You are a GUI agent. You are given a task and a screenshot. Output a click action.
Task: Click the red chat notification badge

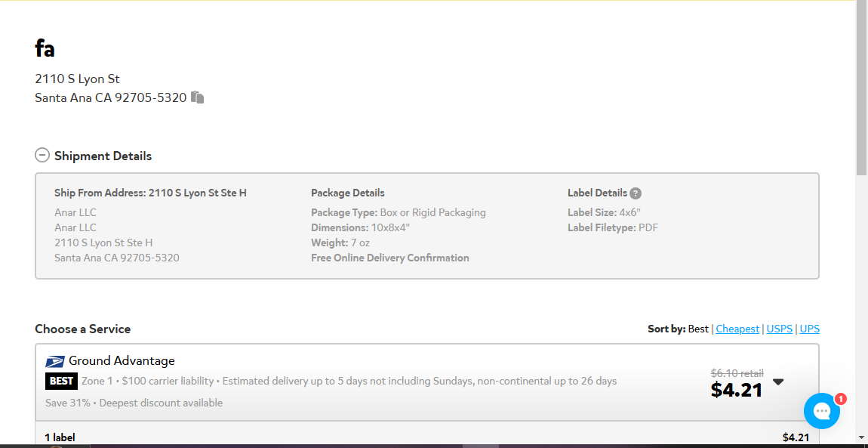(840, 399)
